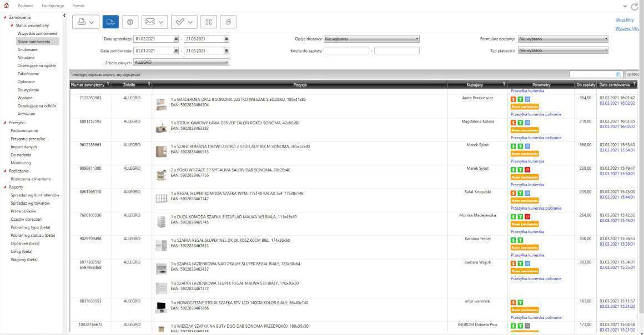Viewport: 644px width, 335px height.
Task: Click the dollar coin payment toolbar icon
Action: click(129, 21)
